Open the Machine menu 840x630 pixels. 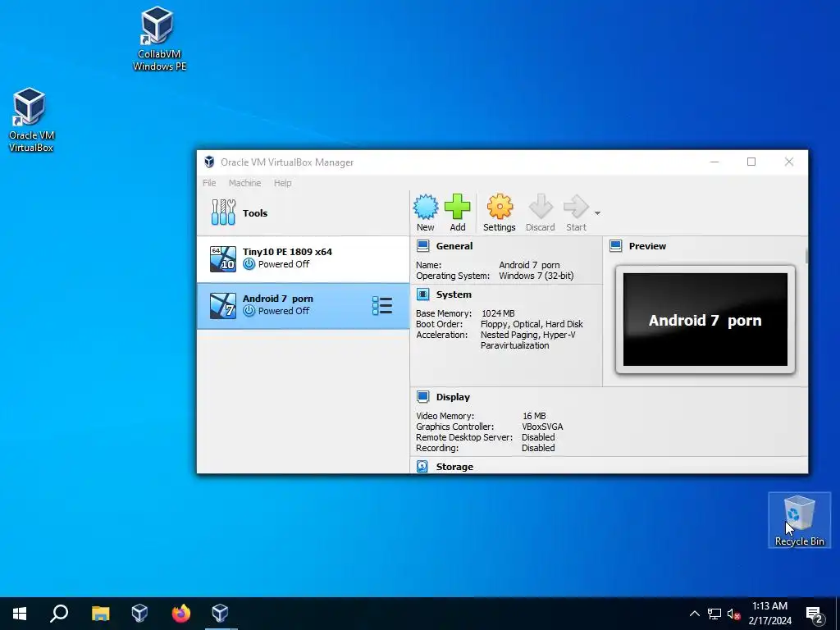click(x=244, y=183)
